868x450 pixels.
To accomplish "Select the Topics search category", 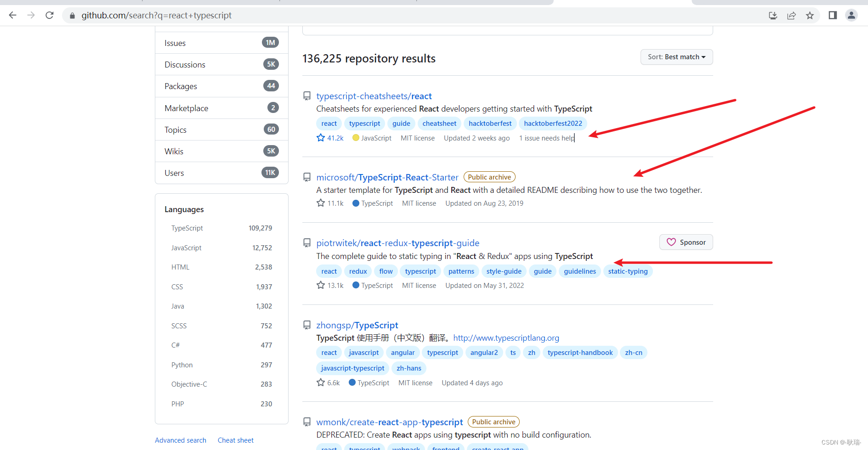I will (221, 129).
